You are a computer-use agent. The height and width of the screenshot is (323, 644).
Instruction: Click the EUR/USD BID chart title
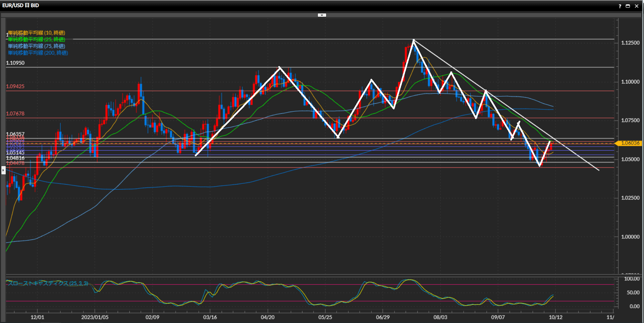coord(21,5)
